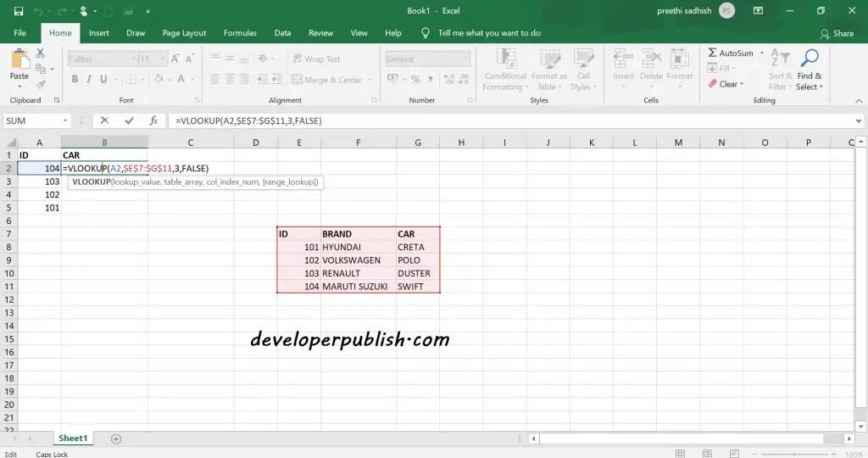The height and width of the screenshot is (458, 868).
Task: Open Conditional Formatting dropdown
Action: pos(505,70)
